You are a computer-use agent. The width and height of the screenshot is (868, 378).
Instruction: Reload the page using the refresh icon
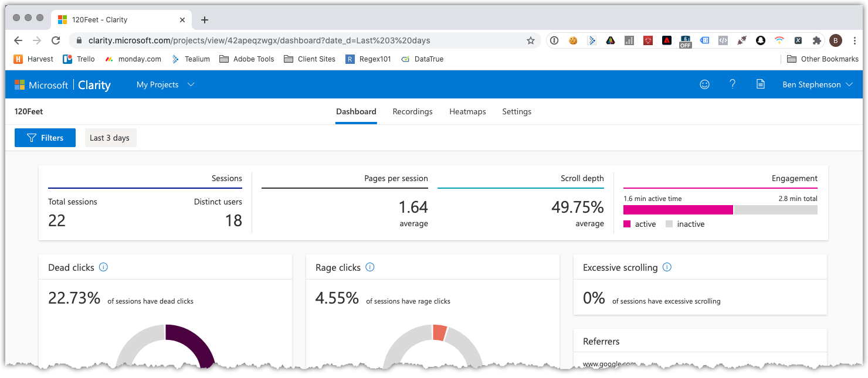click(x=56, y=40)
